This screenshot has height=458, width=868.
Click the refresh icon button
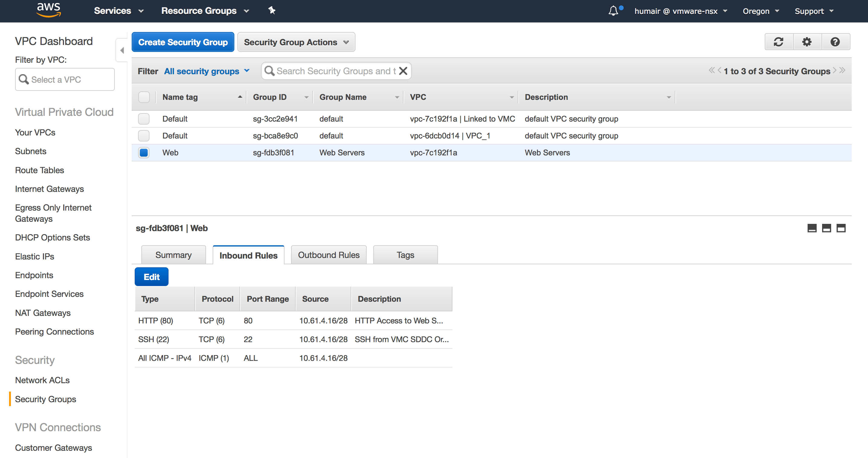[x=779, y=42]
